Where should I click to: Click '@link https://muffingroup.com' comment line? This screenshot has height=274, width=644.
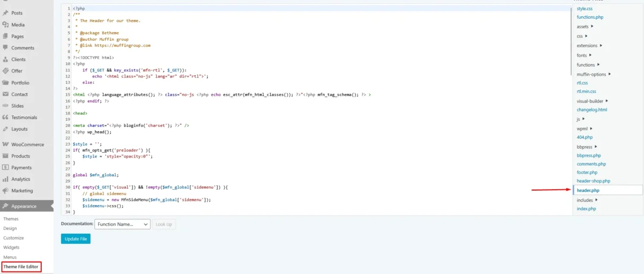pyautogui.click(x=113, y=46)
